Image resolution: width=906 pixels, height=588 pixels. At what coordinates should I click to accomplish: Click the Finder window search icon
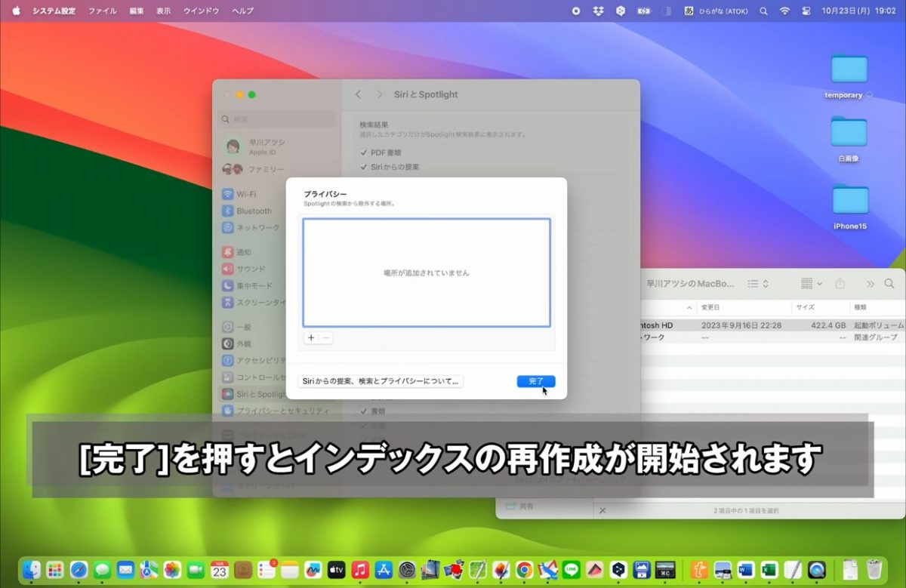point(889,284)
